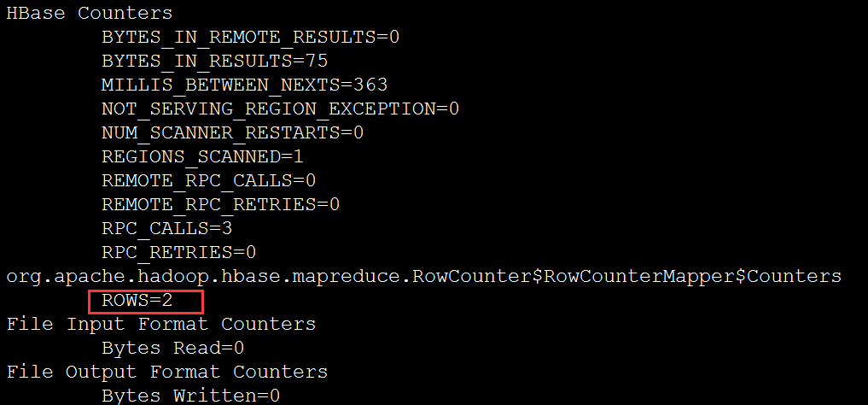Click the highlighted ROWS=2 result
This screenshot has height=405, width=868.
[137, 301]
